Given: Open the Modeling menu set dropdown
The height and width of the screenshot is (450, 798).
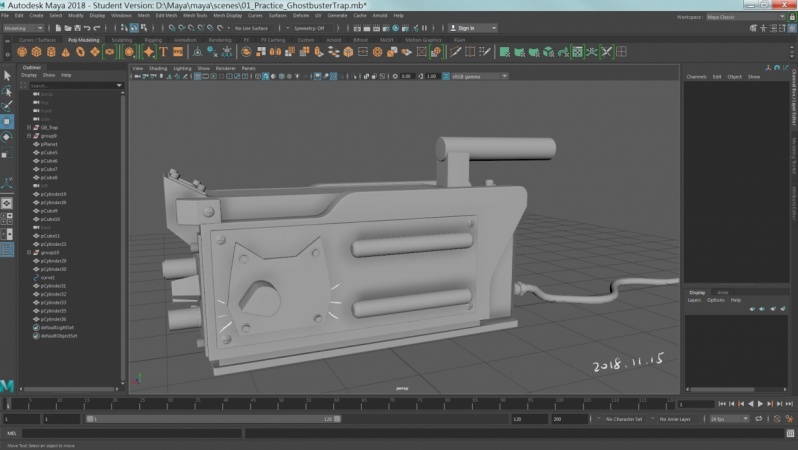Looking at the screenshot, I should pos(23,28).
